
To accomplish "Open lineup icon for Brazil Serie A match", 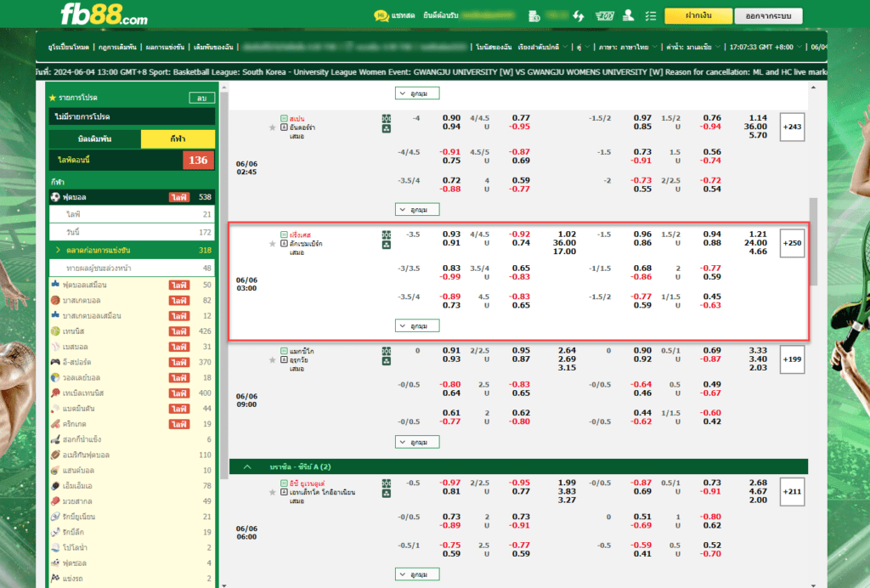I will (387, 483).
